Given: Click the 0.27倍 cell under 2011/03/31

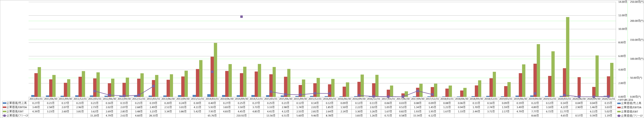Looking at the screenshot, I should coord(36,103).
